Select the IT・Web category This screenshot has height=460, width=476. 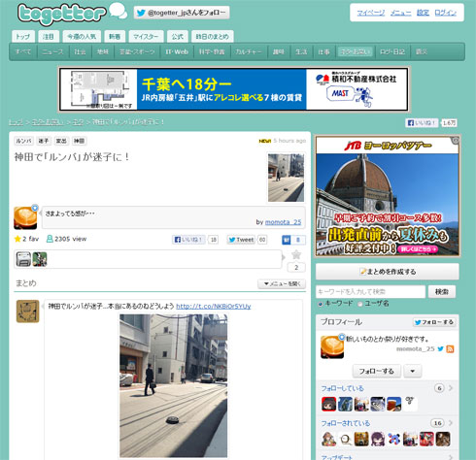pos(177,51)
